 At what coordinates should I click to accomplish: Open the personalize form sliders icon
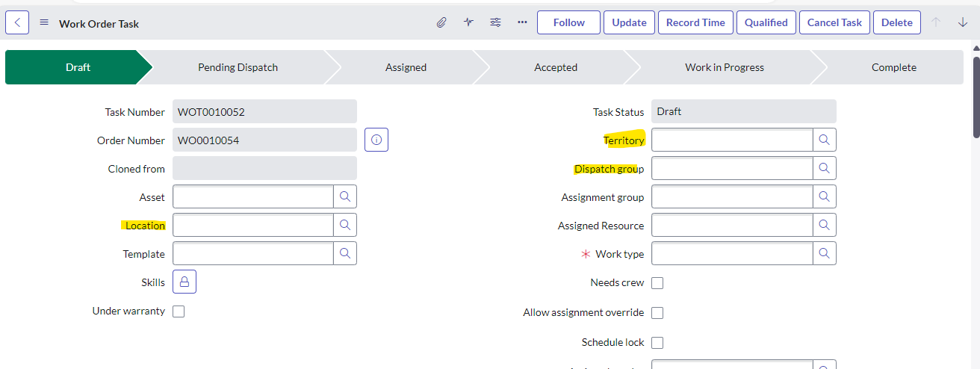coord(495,22)
